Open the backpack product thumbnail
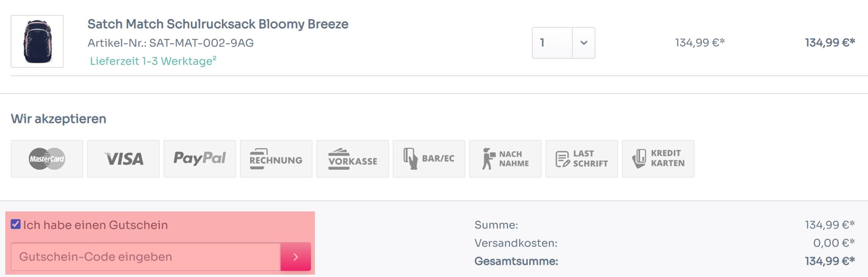Image resolution: width=868 pixels, height=277 pixels. (37, 42)
